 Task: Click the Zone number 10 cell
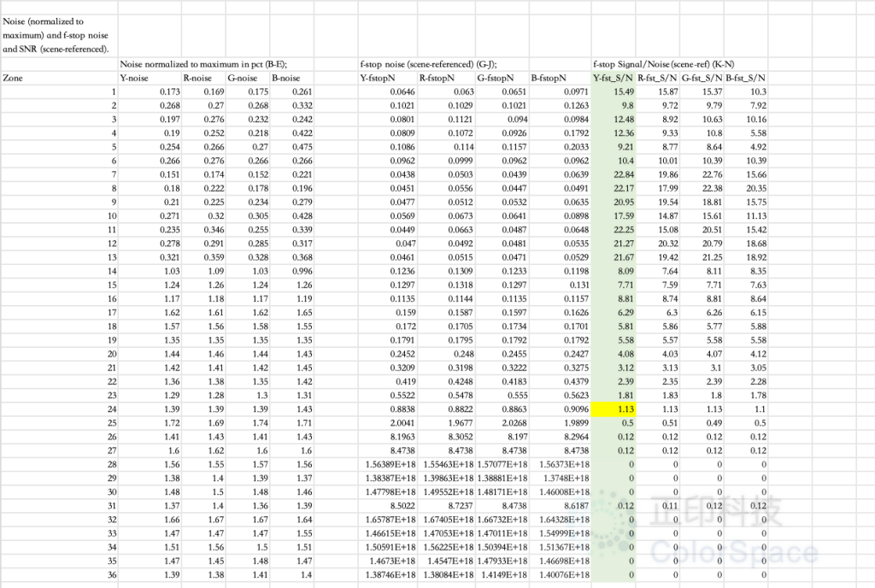[59, 216]
